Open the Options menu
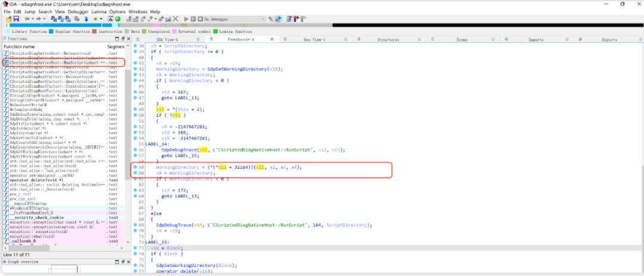Screen dimensions: 644x276 (x=117, y=12)
